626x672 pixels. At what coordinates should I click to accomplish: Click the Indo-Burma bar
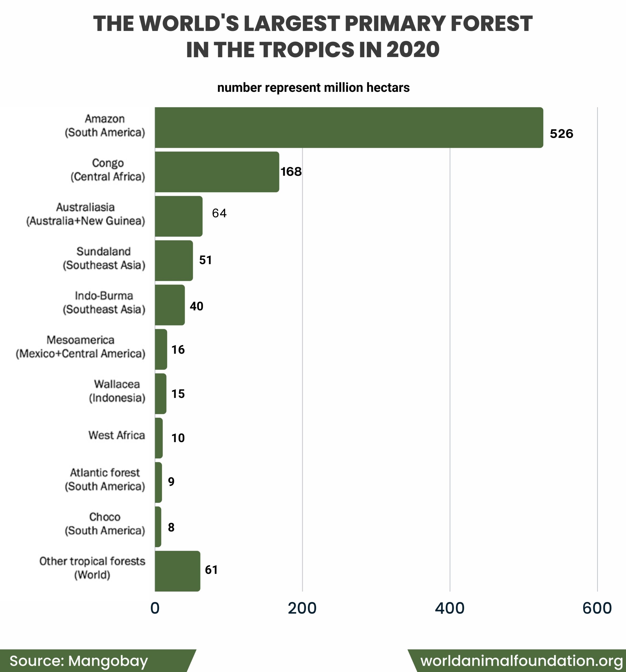170,304
